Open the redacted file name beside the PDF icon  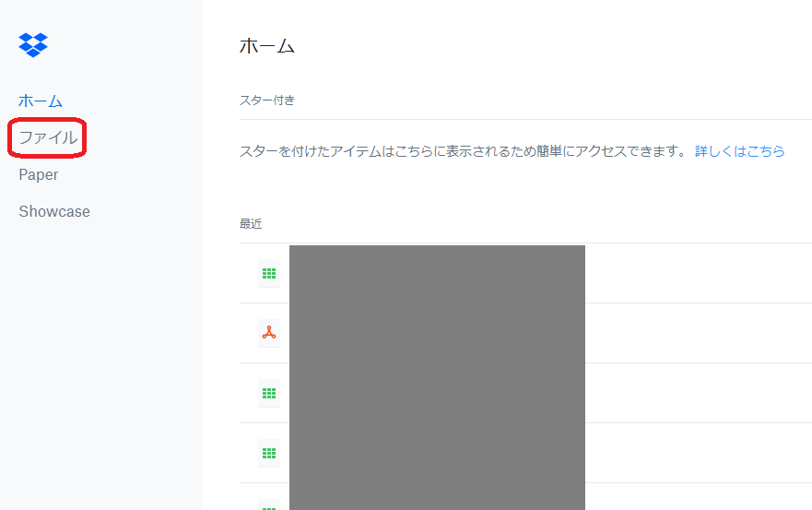point(437,333)
